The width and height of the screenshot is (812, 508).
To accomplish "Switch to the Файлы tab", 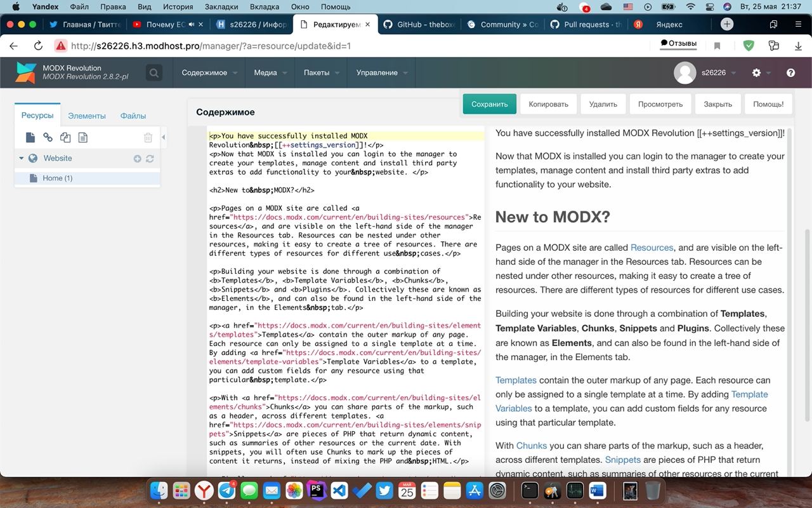I will tap(133, 116).
